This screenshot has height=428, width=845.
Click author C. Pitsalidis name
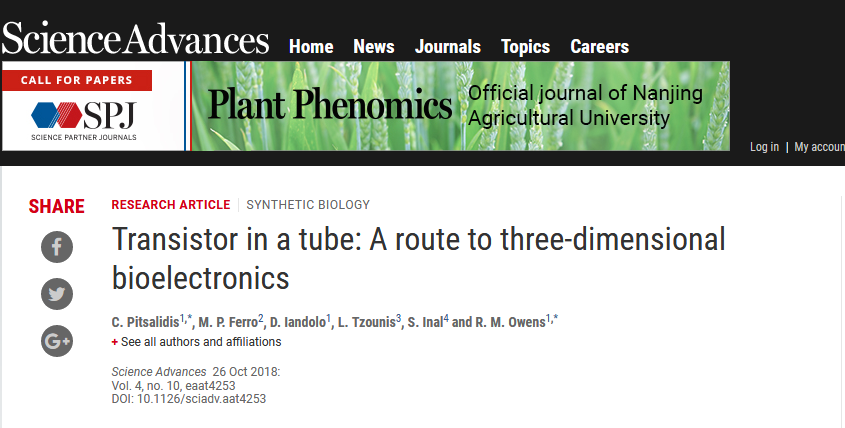(145, 322)
